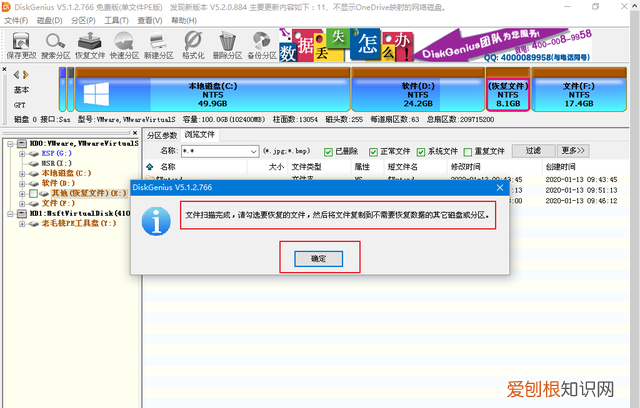Expand the 本地磁盘(C:) tree node
The image size is (640, 408).
coord(22,174)
